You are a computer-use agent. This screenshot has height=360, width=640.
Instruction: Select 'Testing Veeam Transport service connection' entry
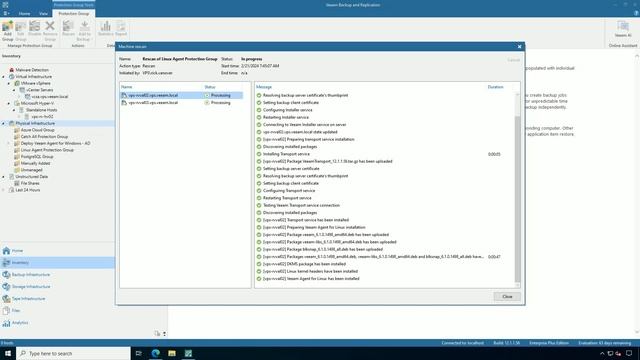click(301, 205)
